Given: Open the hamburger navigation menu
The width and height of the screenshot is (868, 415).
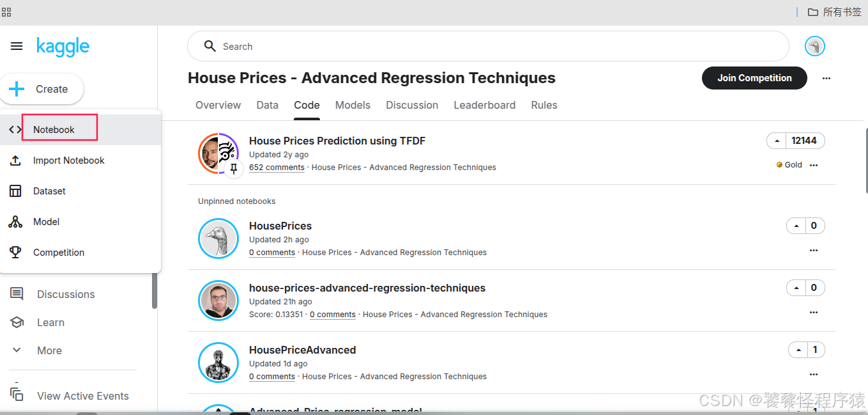Looking at the screenshot, I should [x=17, y=46].
